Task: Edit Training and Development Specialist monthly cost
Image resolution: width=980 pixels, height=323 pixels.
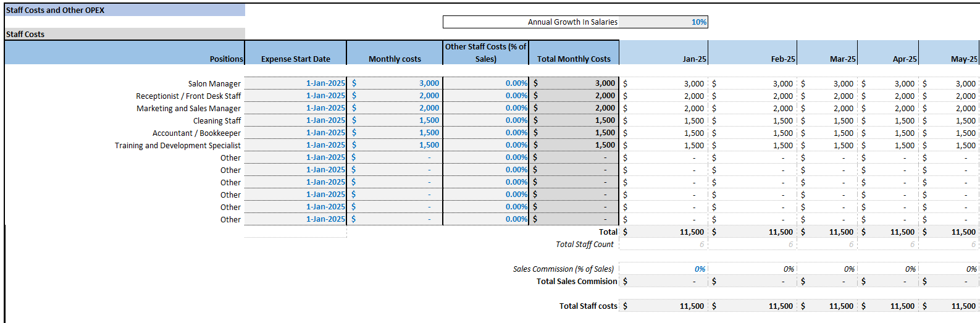Action: pos(395,145)
